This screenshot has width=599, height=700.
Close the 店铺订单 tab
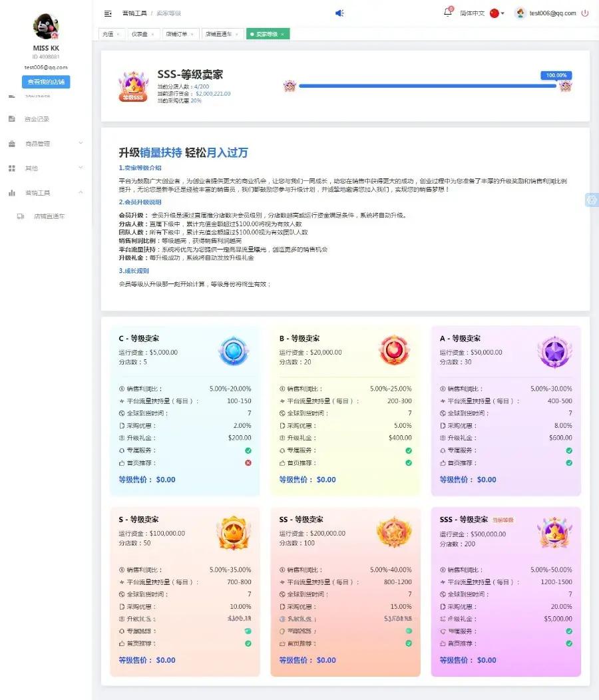tap(192, 35)
